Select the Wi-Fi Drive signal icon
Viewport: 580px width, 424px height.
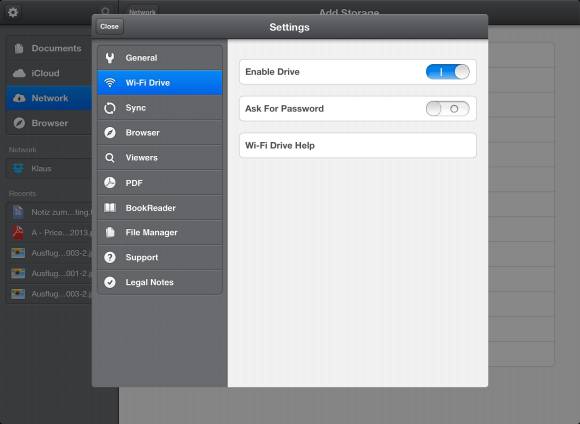click(110, 83)
